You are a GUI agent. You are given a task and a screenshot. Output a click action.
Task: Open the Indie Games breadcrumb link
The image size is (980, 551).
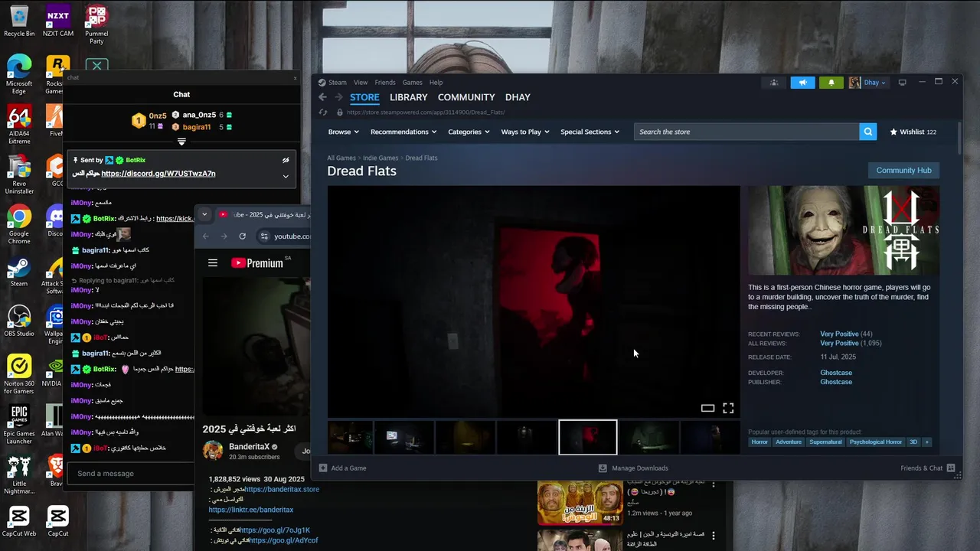381,158
